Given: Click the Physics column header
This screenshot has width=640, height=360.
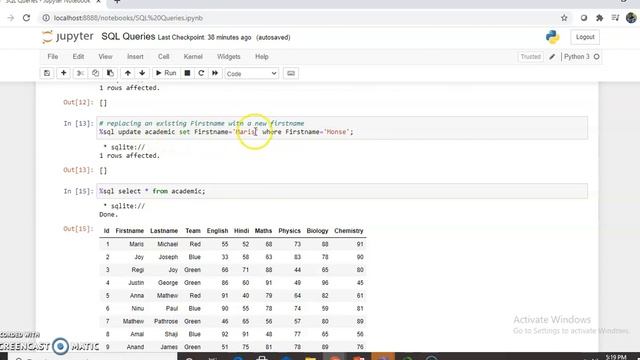Looking at the screenshot, I should tap(289, 231).
